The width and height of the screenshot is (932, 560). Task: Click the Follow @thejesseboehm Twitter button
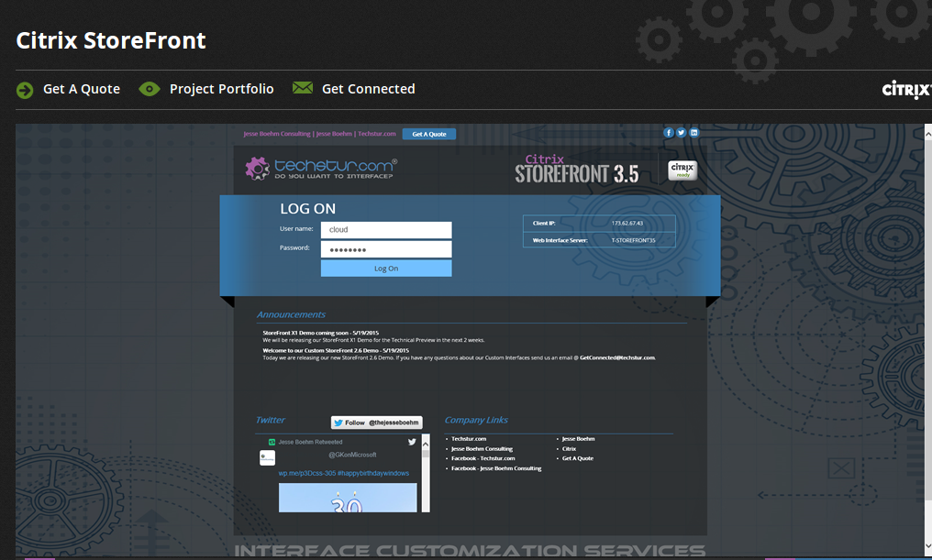[375, 422]
